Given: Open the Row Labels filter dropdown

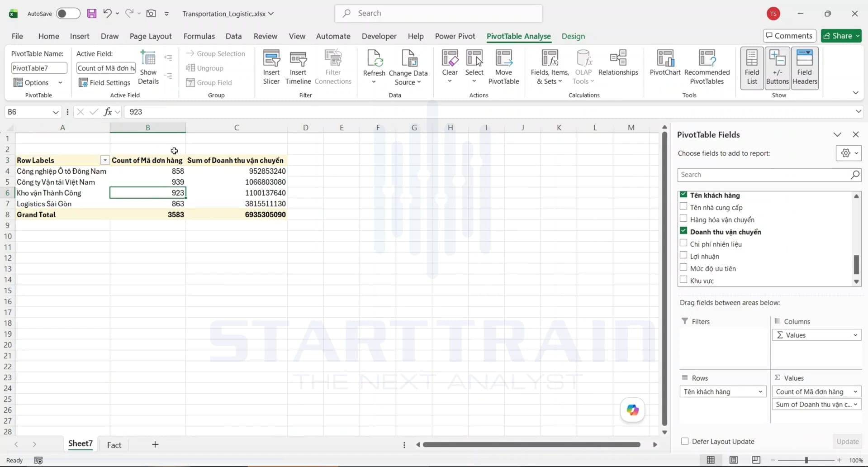Looking at the screenshot, I should pos(105,160).
